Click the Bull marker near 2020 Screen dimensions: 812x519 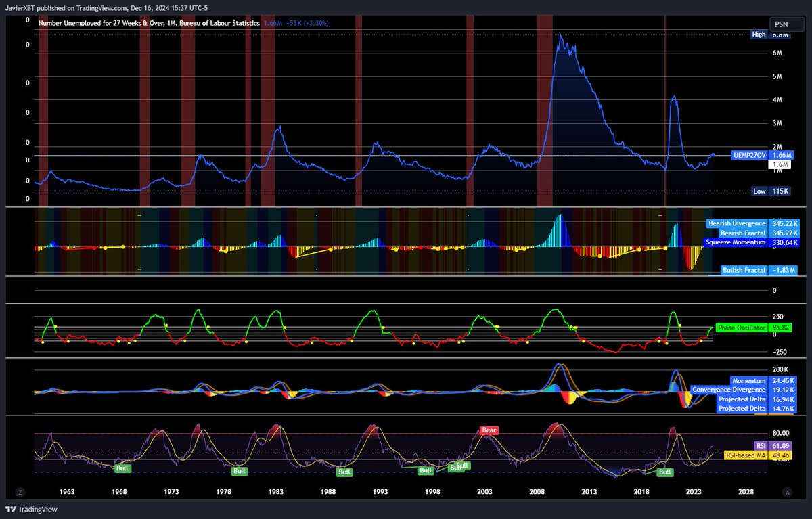point(665,472)
